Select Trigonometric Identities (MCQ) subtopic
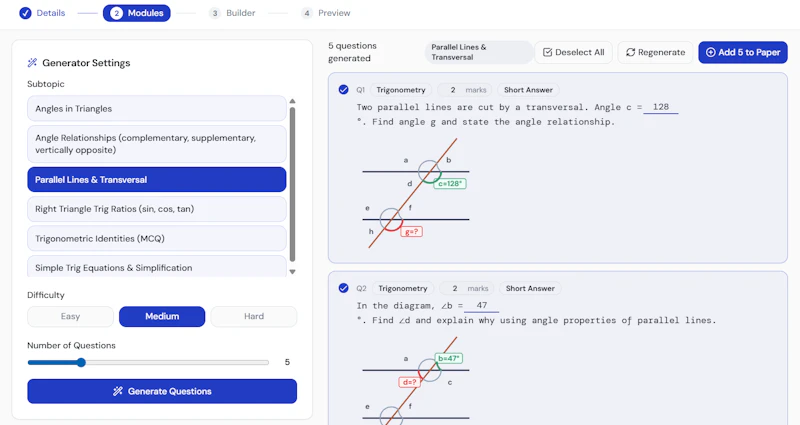The width and height of the screenshot is (800, 425). coord(157,238)
